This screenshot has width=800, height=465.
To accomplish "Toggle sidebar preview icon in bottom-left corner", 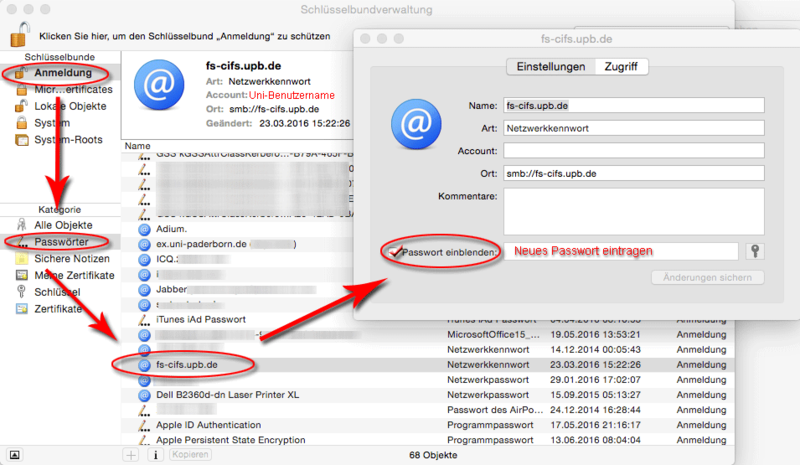I will (x=15, y=455).
